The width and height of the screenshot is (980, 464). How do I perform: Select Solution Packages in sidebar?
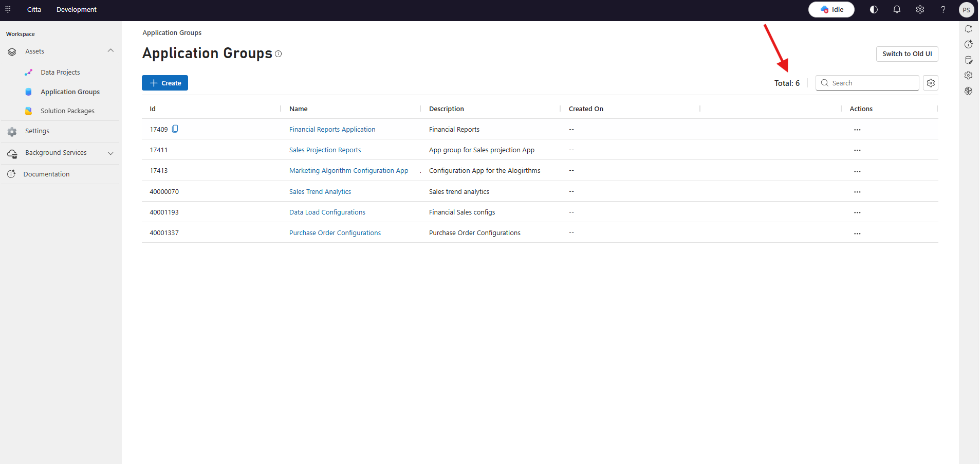[x=67, y=111]
